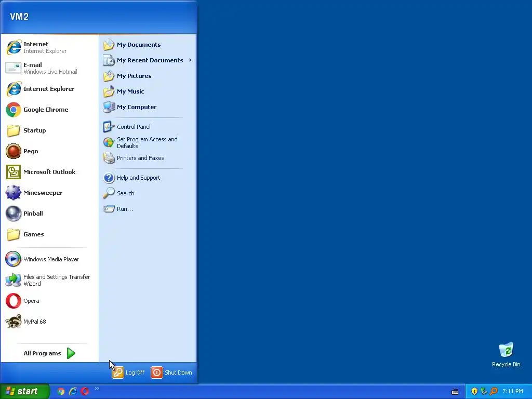This screenshot has height=399, width=532.
Task: Launch Pego from Start menu
Action: click(49, 151)
